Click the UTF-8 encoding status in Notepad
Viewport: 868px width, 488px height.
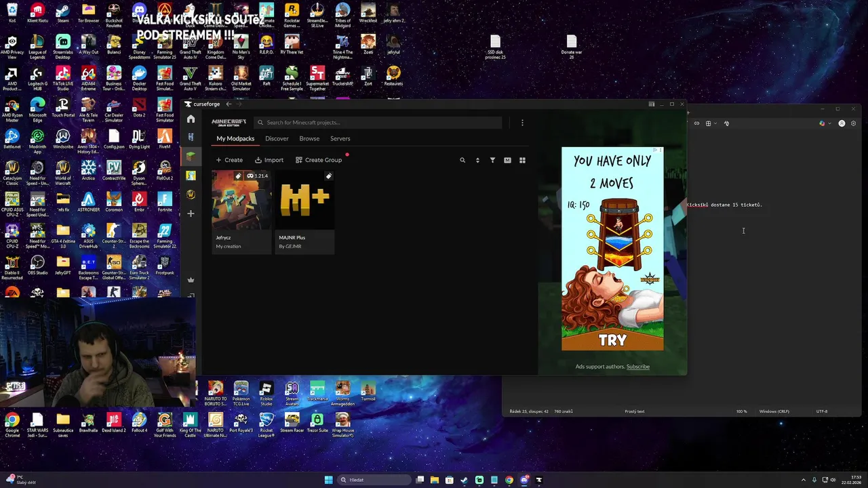click(x=822, y=411)
